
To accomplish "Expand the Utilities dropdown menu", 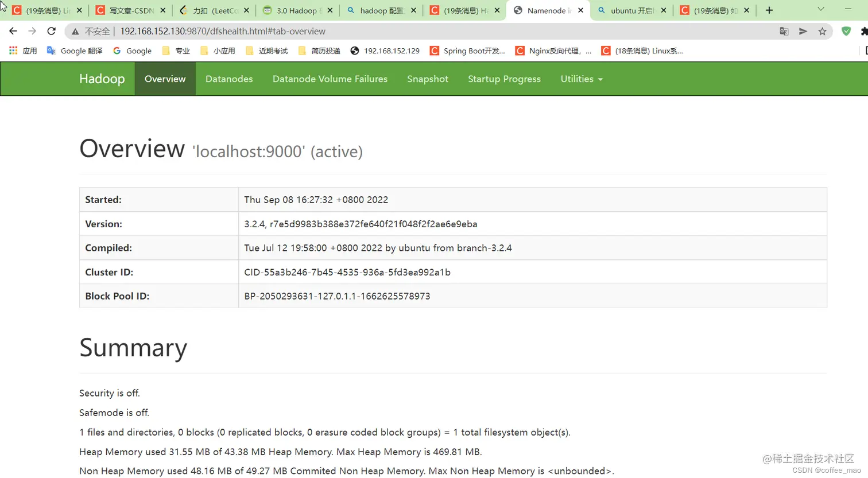I will (582, 79).
